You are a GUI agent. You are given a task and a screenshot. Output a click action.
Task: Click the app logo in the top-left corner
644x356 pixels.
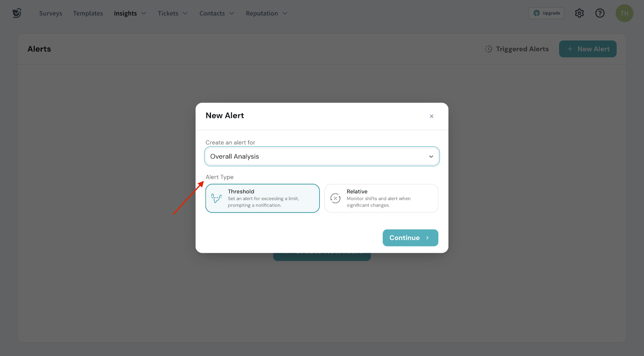17,13
